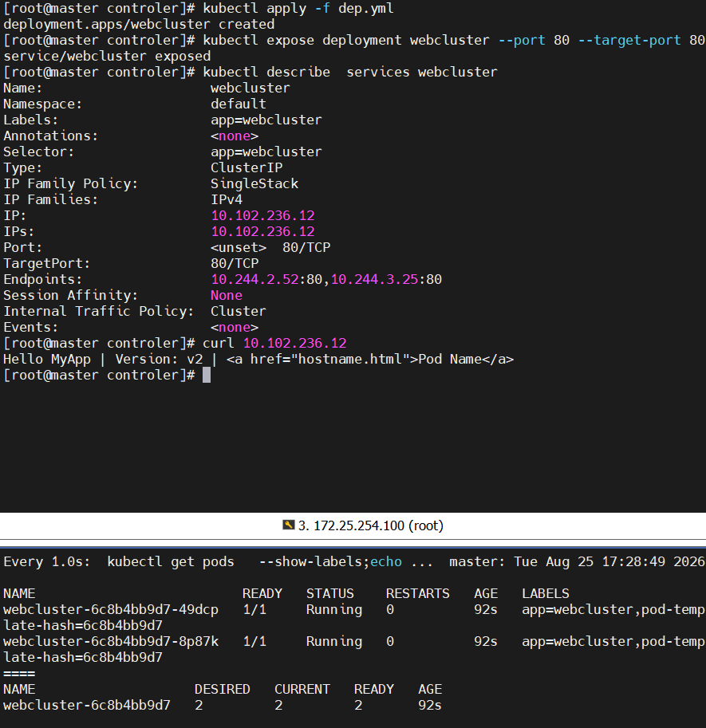706x728 pixels.
Task: Click '1/1' ready value of pod 49dcp
Action: [x=254, y=609]
